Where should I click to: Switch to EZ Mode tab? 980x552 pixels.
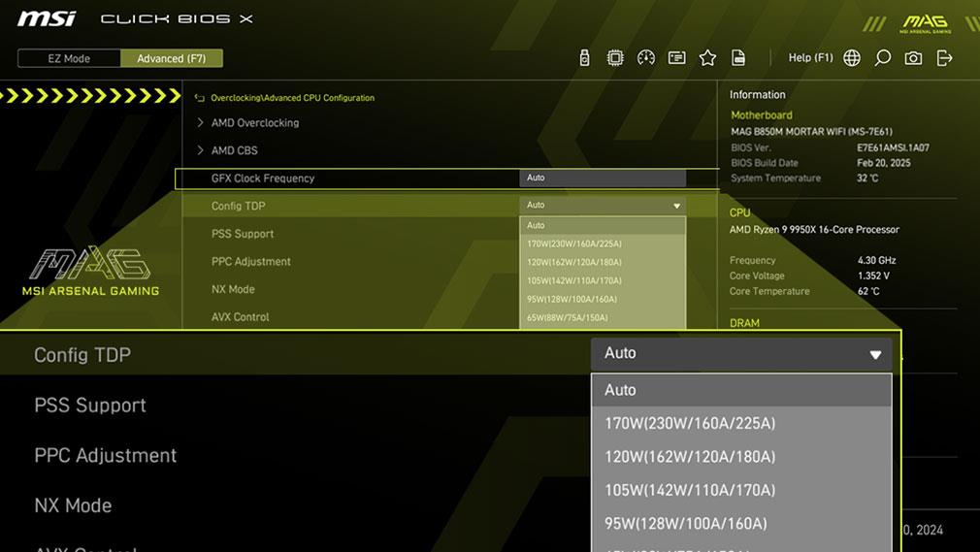pos(69,58)
